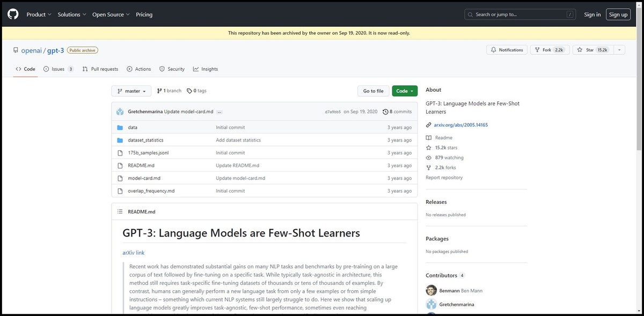Open the Add dataset statistics commit message

[238, 140]
